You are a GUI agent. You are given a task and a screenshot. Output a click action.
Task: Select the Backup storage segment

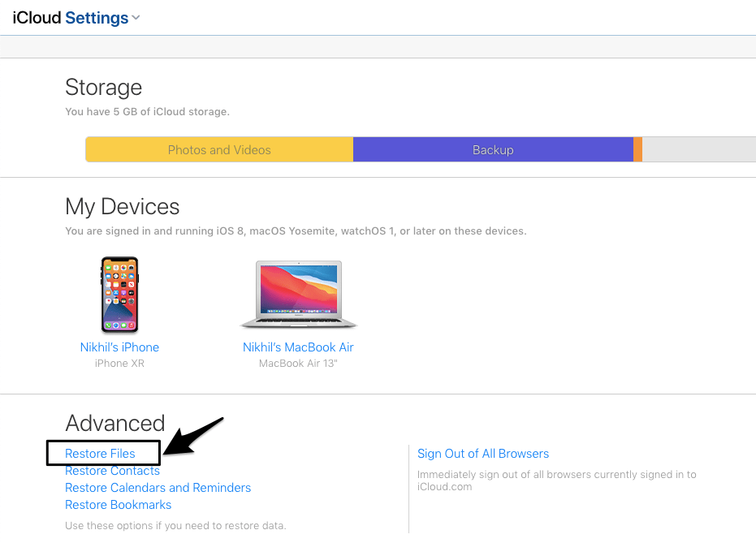point(493,150)
